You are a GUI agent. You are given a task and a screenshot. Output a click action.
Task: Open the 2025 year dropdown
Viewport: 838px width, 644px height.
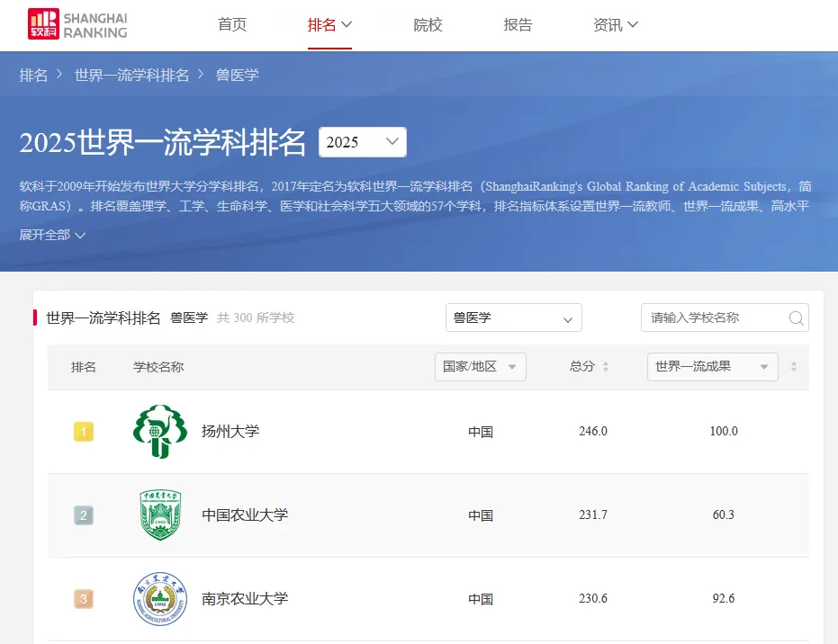[363, 142]
